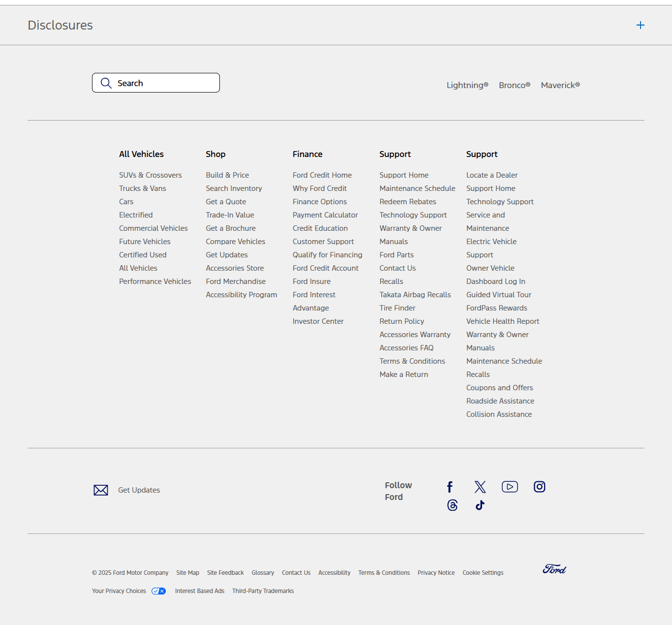The height and width of the screenshot is (625, 672).
Task: Request Get a Brochure
Action: [231, 228]
